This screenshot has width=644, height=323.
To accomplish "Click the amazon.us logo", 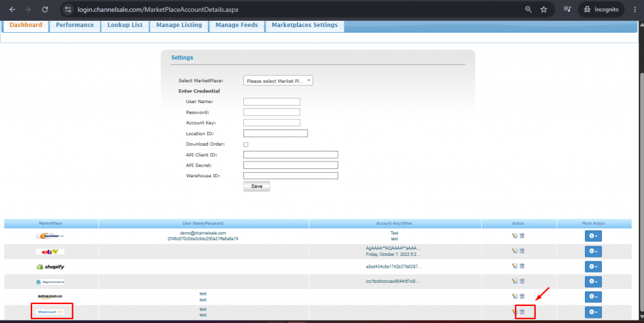I will 50,297.
